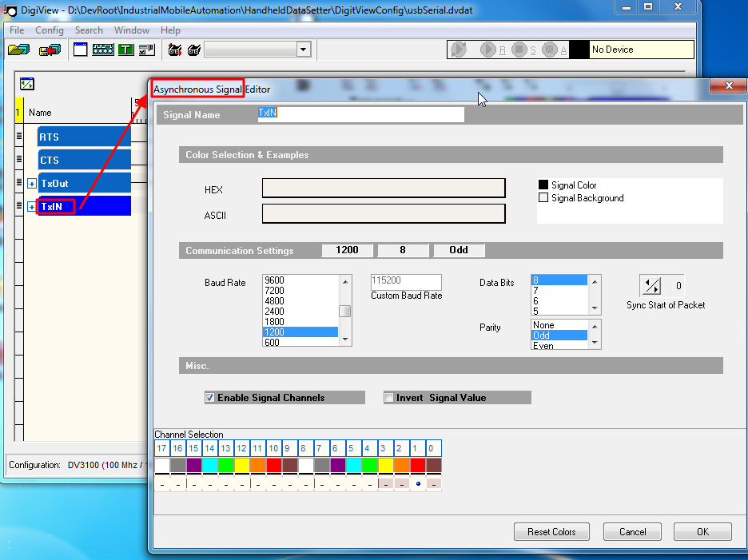The width and height of the screenshot is (748, 560).
Task: Click the drag handle beside RTS signal
Action: pyautogui.click(x=19, y=136)
